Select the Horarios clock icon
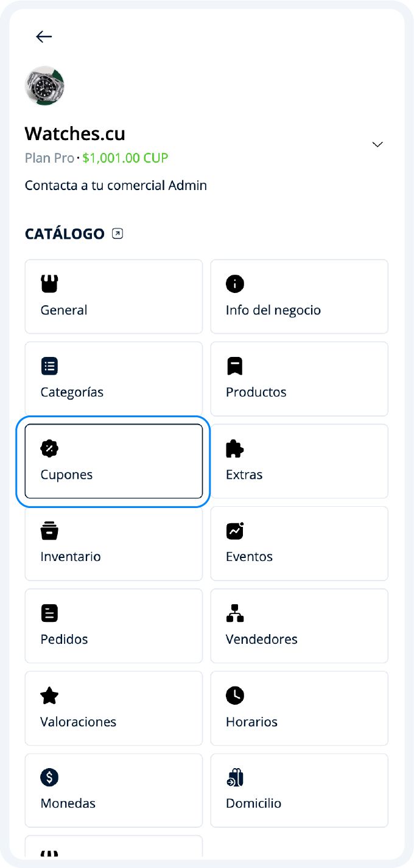The height and width of the screenshot is (868, 414). (235, 695)
